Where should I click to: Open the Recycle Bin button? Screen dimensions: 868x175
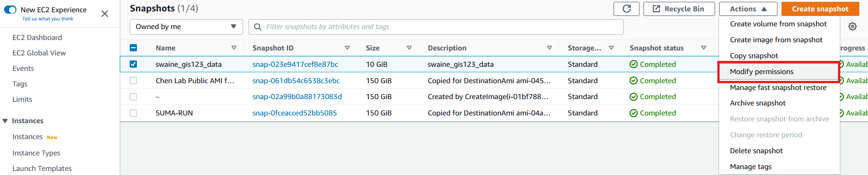[x=679, y=9]
